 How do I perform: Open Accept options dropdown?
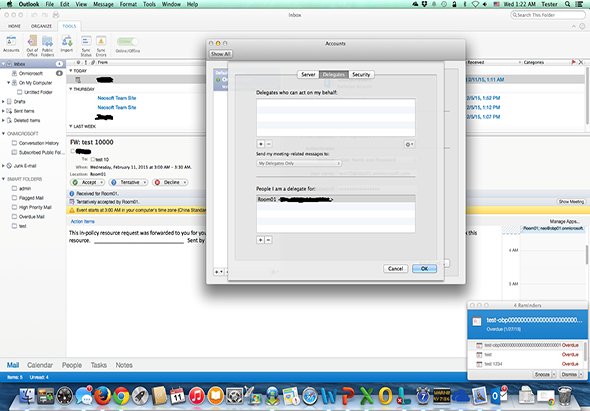click(x=101, y=182)
